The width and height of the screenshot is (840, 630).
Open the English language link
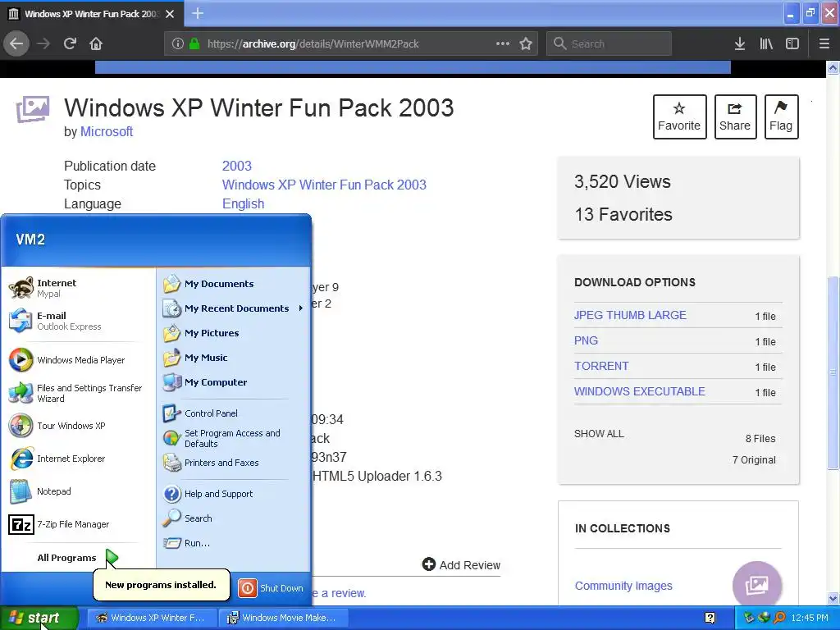(243, 203)
